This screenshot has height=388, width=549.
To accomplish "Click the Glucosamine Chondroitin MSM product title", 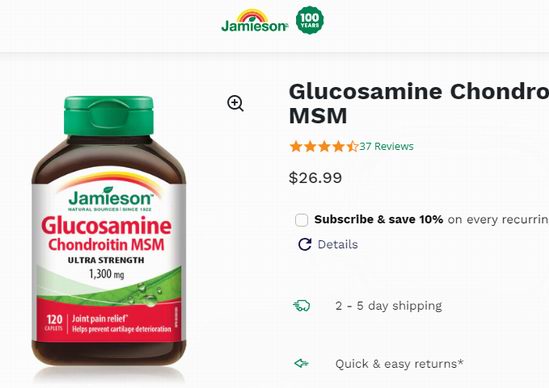I will pyautogui.click(x=419, y=103).
